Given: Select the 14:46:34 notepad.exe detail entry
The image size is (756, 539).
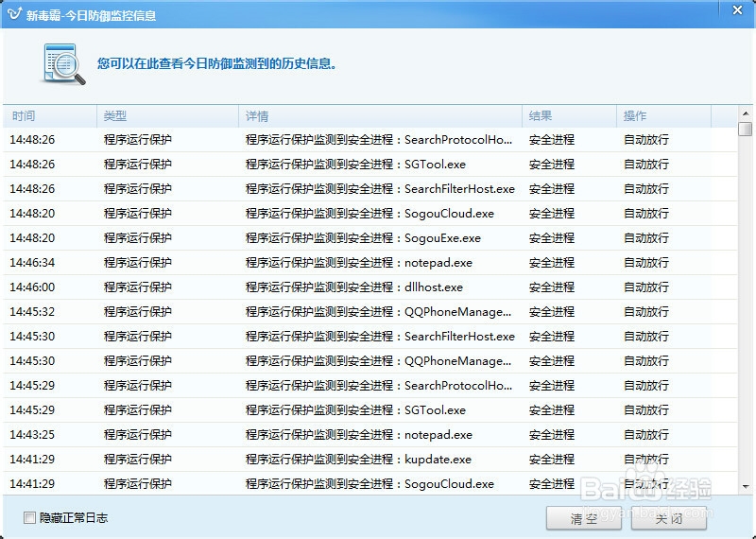Looking at the screenshot, I should pos(359,263).
